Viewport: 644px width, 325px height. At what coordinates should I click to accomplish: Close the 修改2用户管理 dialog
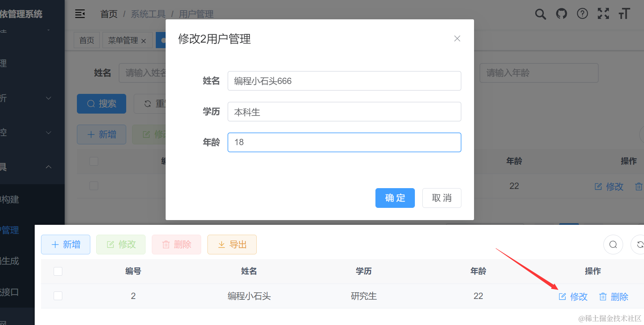pos(457,39)
